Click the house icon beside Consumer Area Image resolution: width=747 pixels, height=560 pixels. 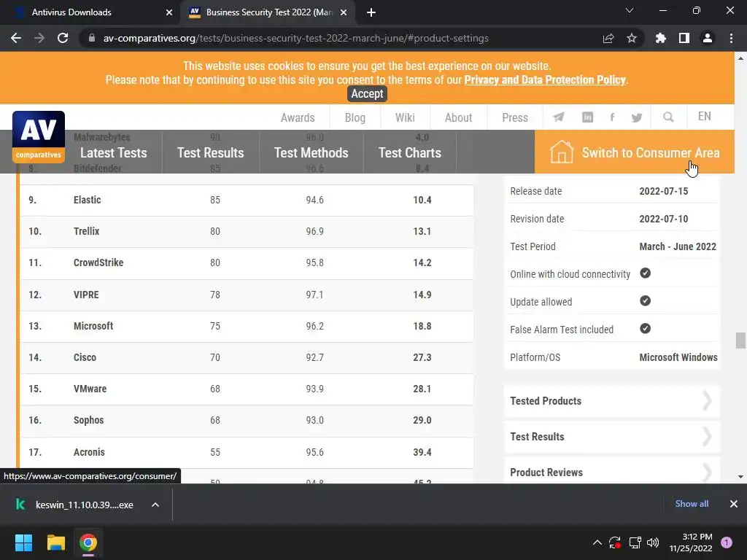click(561, 152)
